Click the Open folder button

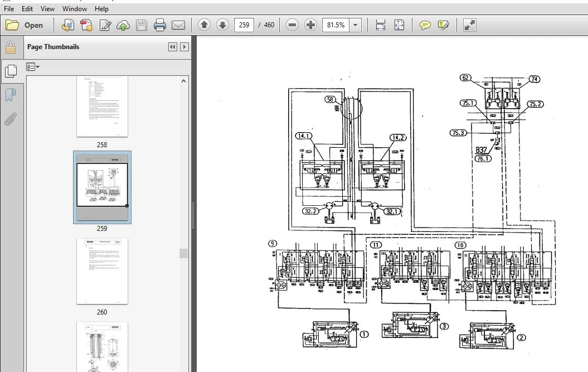25,25
